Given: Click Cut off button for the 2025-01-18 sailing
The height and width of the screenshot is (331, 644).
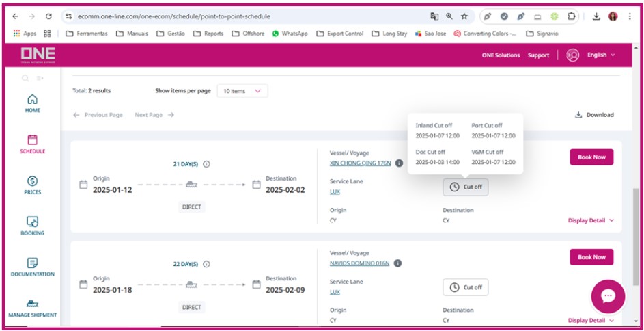Looking at the screenshot, I should click(x=466, y=287).
